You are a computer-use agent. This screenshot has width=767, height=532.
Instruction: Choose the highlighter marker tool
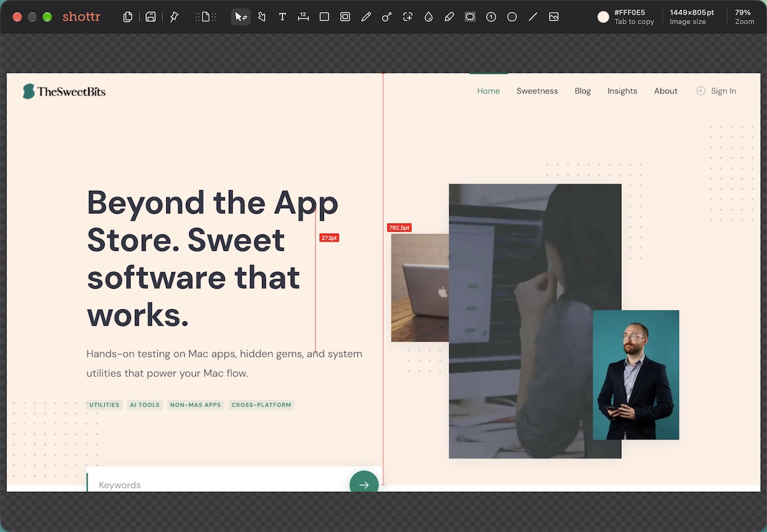coord(449,17)
